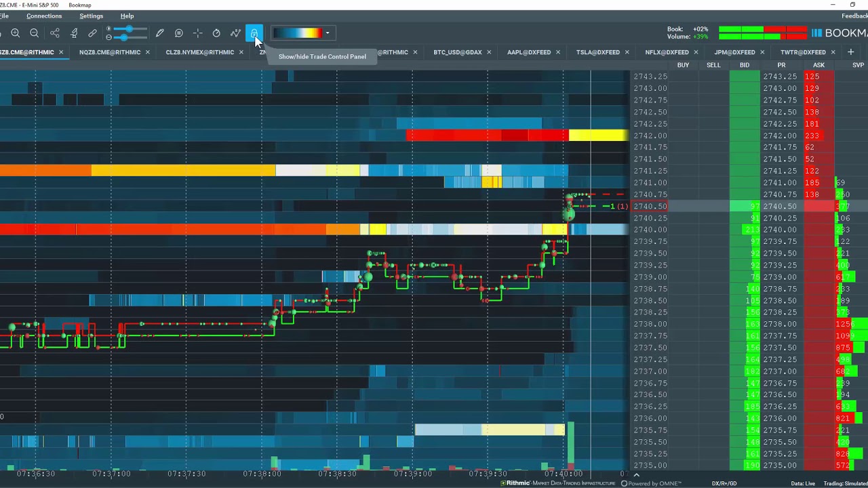Screen dimensions: 868x488
Task: Click ask size 181 at 2742.25
Action: click(812, 124)
